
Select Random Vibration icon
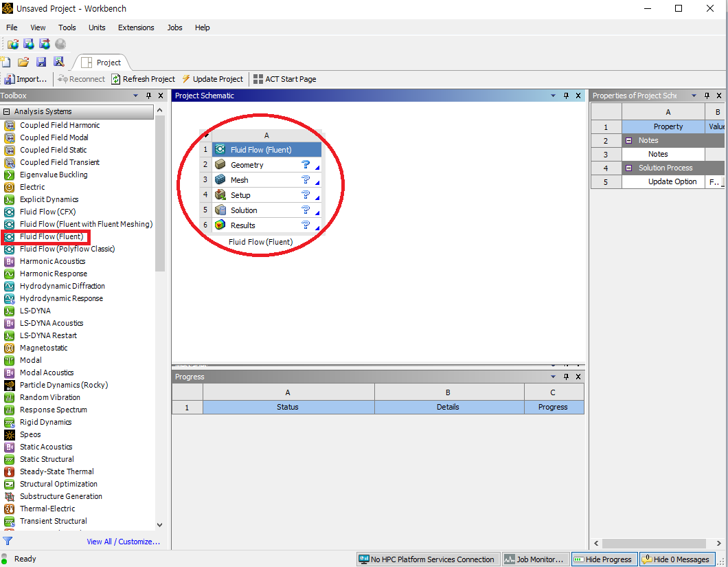(x=10, y=397)
